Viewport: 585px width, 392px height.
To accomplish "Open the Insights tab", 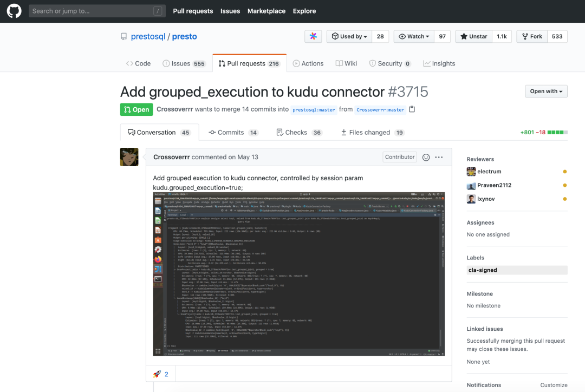I will tap(439, 63).
